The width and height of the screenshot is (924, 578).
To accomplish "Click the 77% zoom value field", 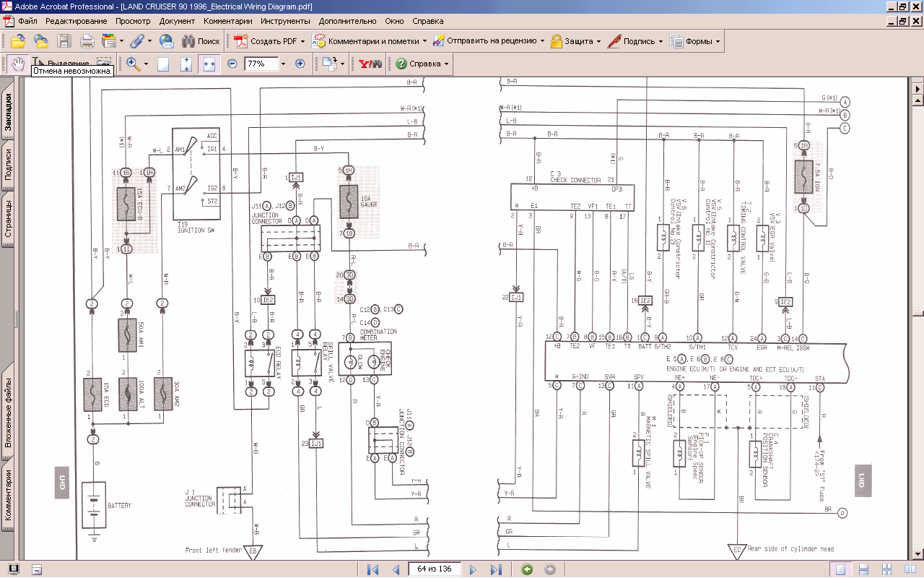I will click(x=261, y=64).
